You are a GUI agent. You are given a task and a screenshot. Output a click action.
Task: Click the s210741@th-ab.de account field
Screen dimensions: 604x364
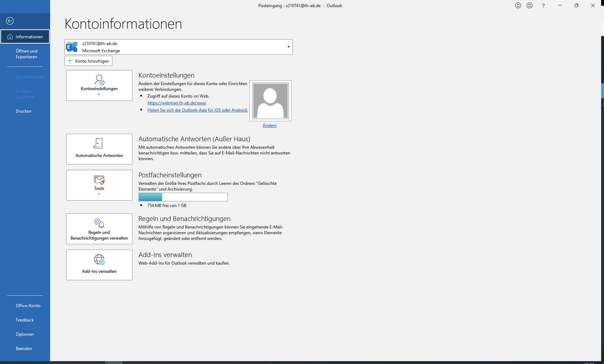[x=179, y=47]
